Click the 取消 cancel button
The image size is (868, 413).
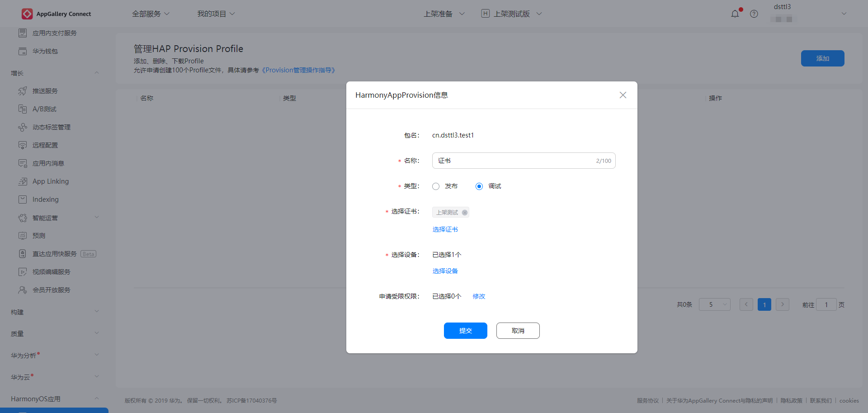click(x=518, y=331)
